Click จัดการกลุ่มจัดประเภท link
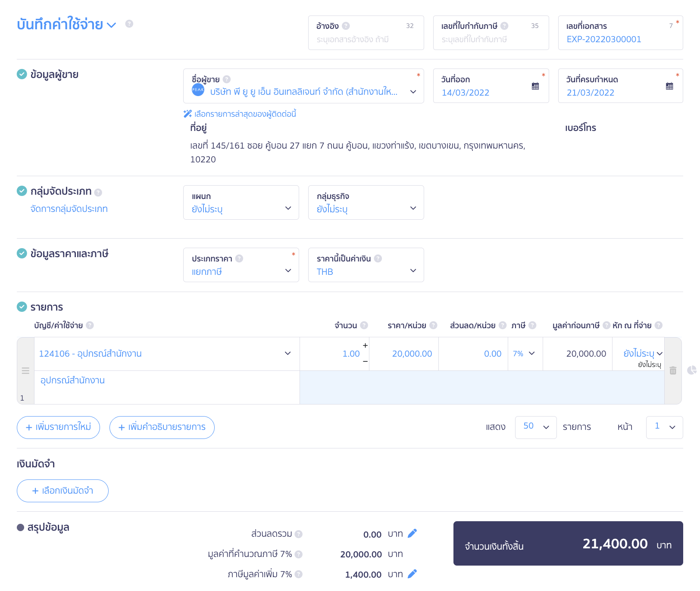Image resolution: width=700 pixels, height=591 pixels. pos(69,209)
